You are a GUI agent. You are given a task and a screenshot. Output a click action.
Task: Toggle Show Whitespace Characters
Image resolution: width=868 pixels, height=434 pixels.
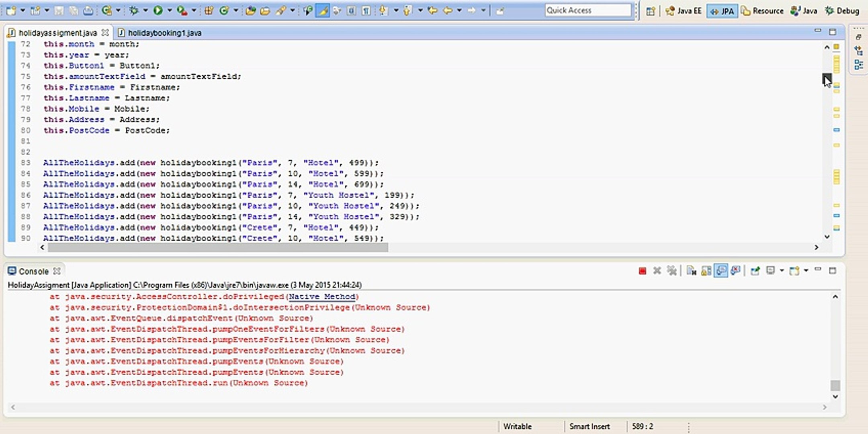click(x=366, y=11)
